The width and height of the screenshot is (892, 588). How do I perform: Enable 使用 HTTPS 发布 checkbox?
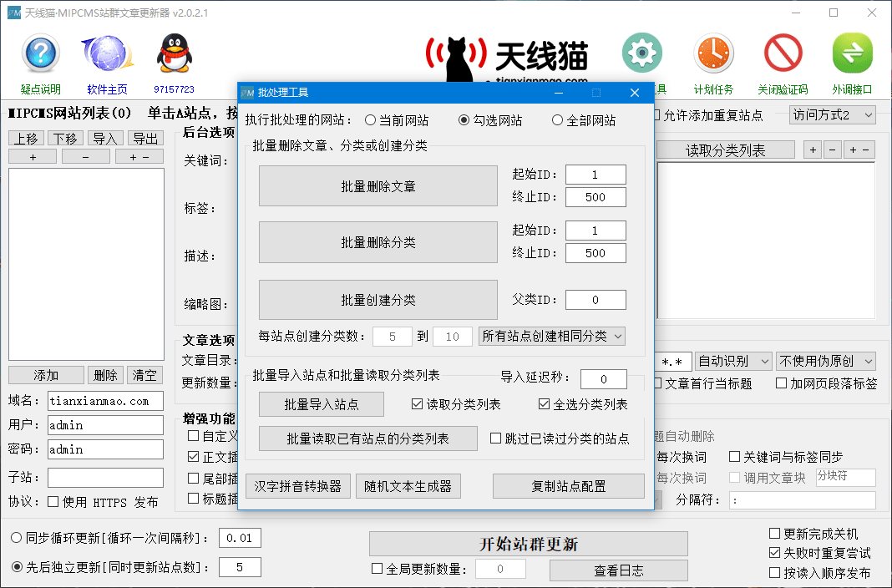click(53, 502)
